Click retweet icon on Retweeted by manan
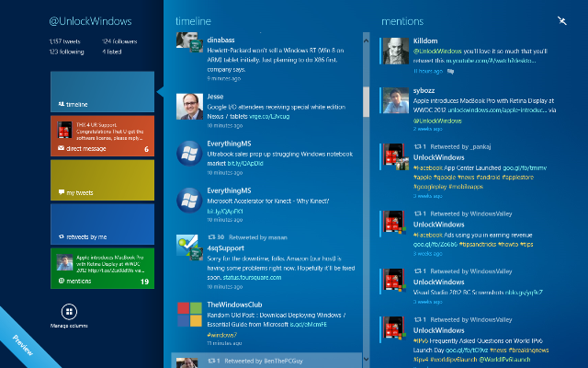The width and height of the screenshot is (588, 368). (211, 237)
